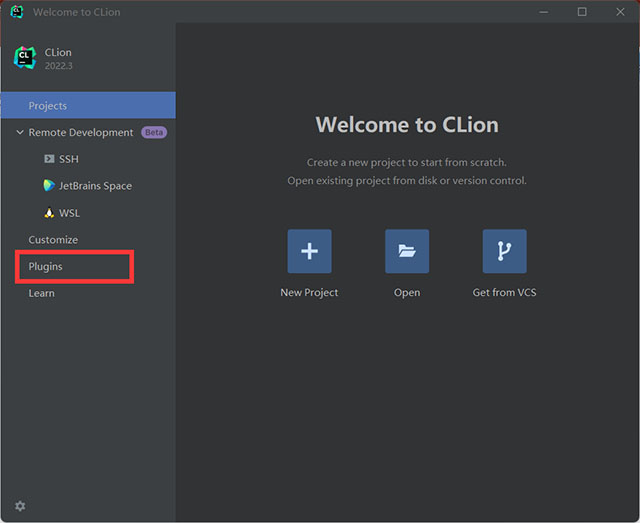Screen dimensions: 640x523
Task: Maximize the Welcome to CLion window
Action: [582, 12]
